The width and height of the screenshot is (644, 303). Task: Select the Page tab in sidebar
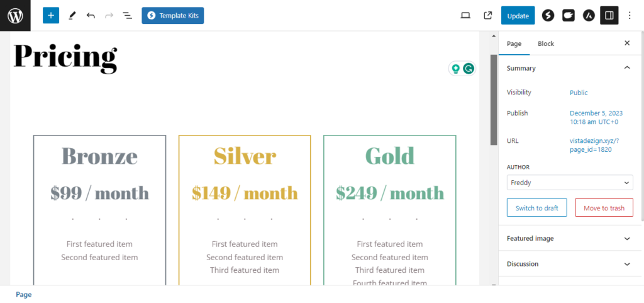514,43
